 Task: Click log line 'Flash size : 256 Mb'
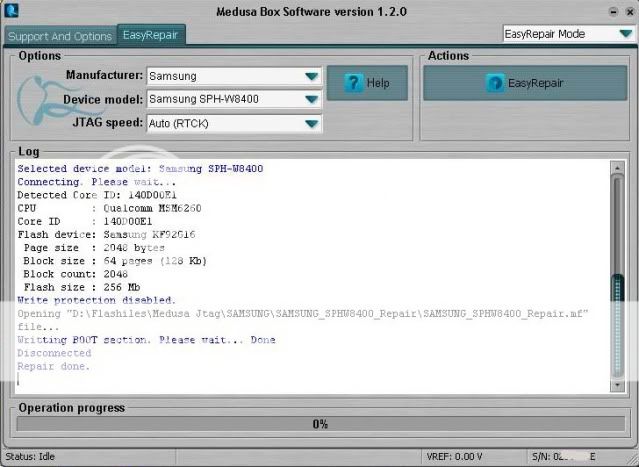pyautogui.click(x=82, y=287)
